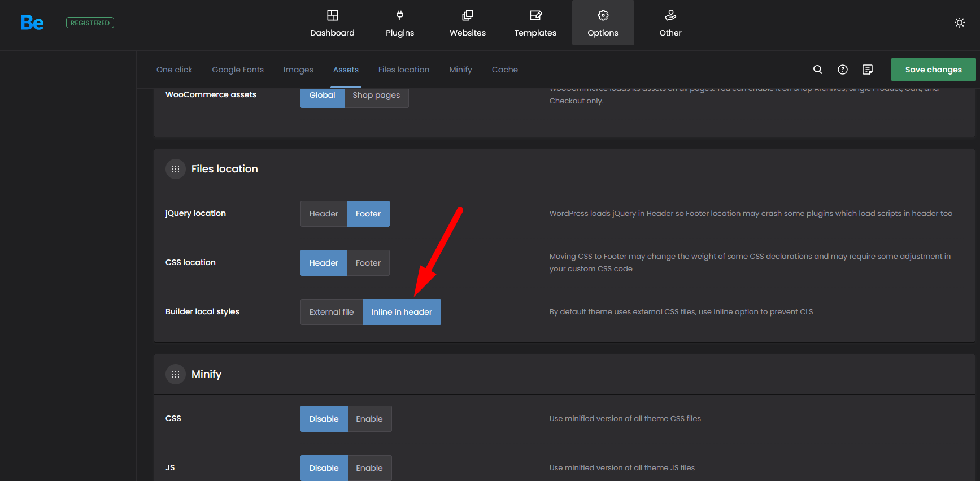Set CSS location to Footer
Viewport: 980px width, 481px height.
click(x=368, y=263)
